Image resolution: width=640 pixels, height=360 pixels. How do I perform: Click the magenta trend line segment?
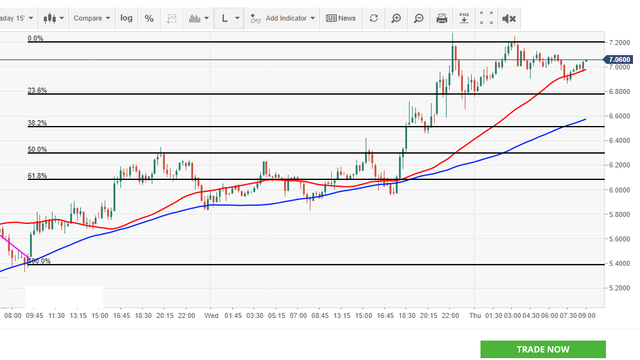pyautogui.click(x=16, y=247)
